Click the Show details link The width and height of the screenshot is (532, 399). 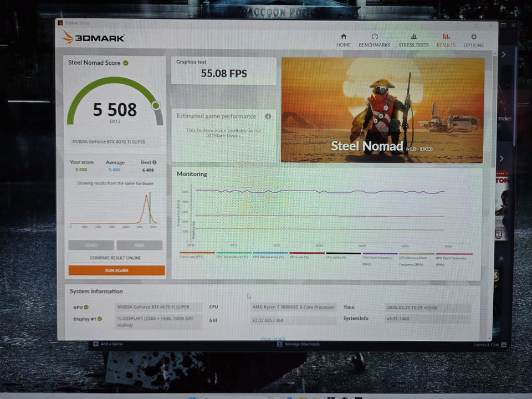[x=273, y=339]
